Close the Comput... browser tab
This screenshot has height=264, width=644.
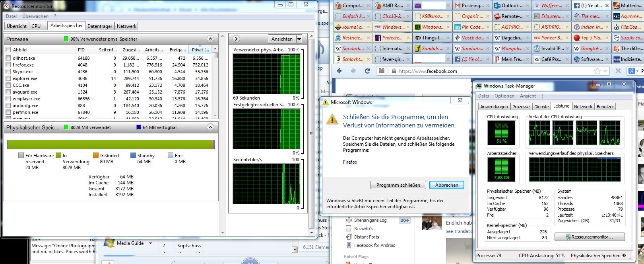coord(369,6)
